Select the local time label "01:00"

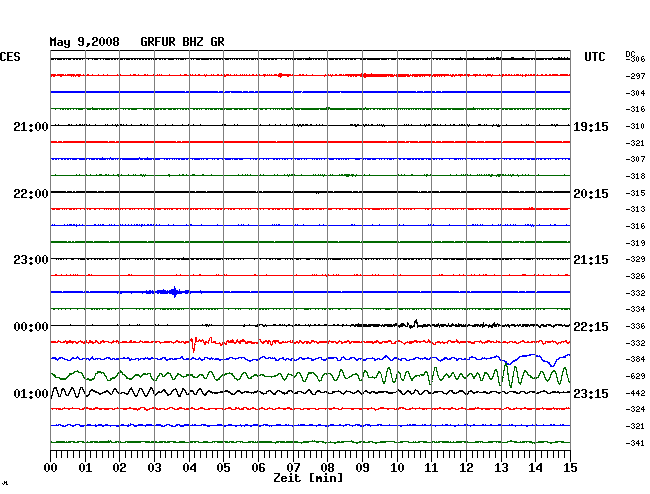pos(31,394)
